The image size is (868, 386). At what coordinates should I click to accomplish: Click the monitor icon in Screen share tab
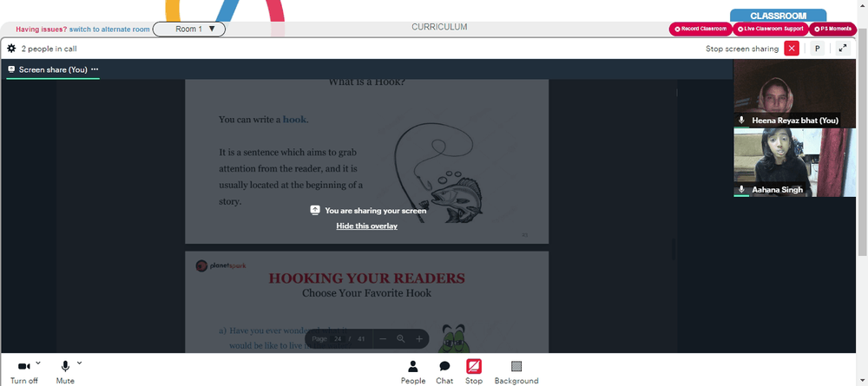(x=11, y=69)
